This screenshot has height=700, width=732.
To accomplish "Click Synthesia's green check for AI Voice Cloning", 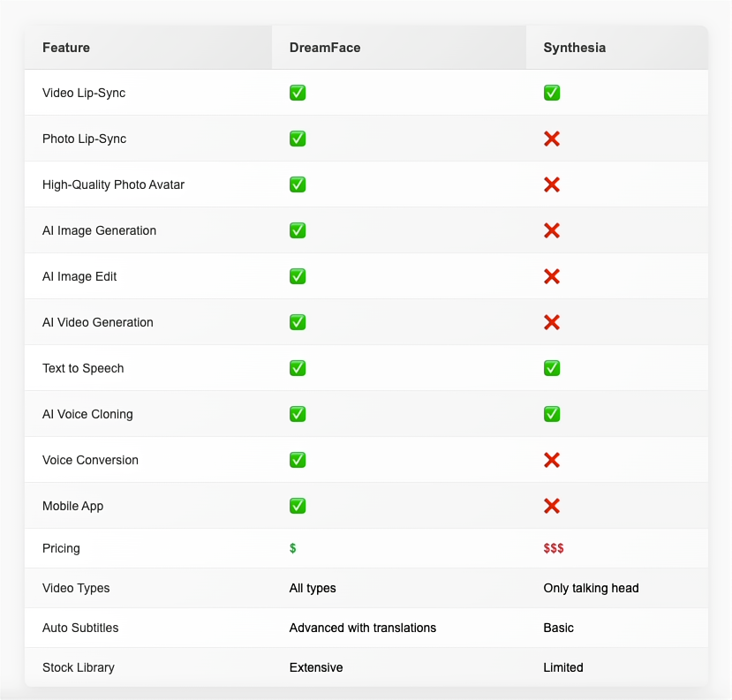I will [x=552, y=414].
